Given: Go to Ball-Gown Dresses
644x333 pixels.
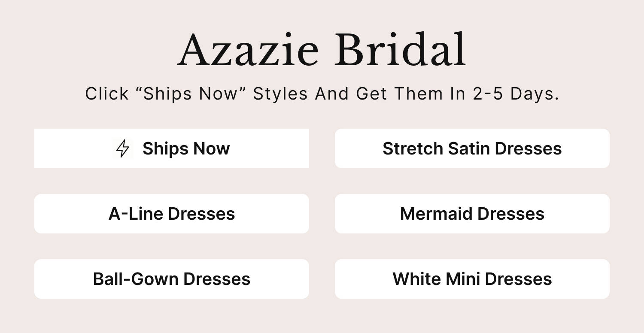Looking at the screenshot, I should point(171,279).
